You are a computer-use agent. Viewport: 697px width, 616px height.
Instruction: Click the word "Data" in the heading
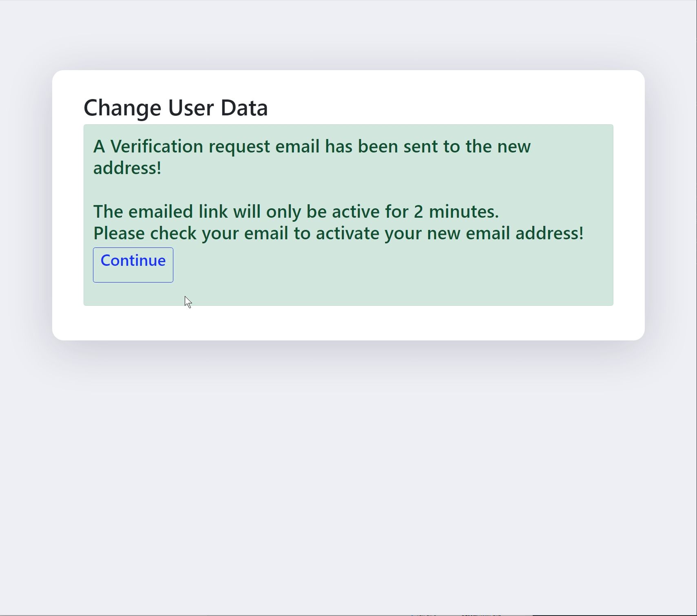tap(244, 108)
